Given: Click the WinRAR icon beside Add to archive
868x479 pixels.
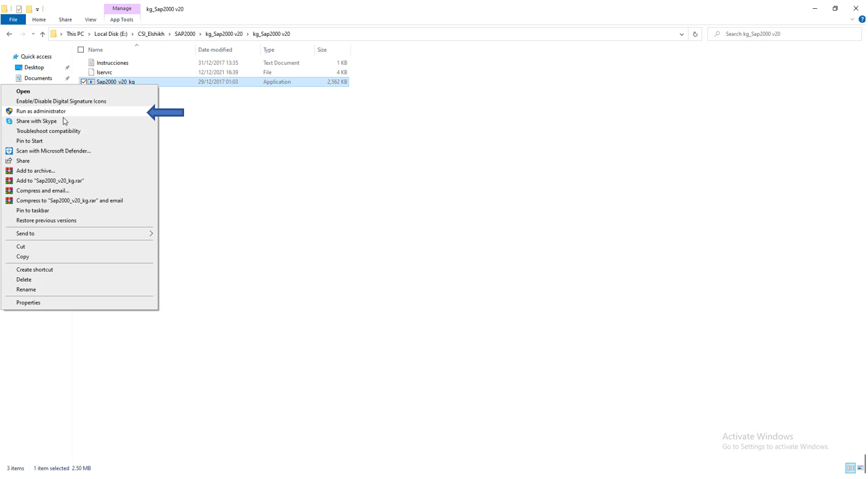Looking at the screenshot, I should [x=9, y=171].
